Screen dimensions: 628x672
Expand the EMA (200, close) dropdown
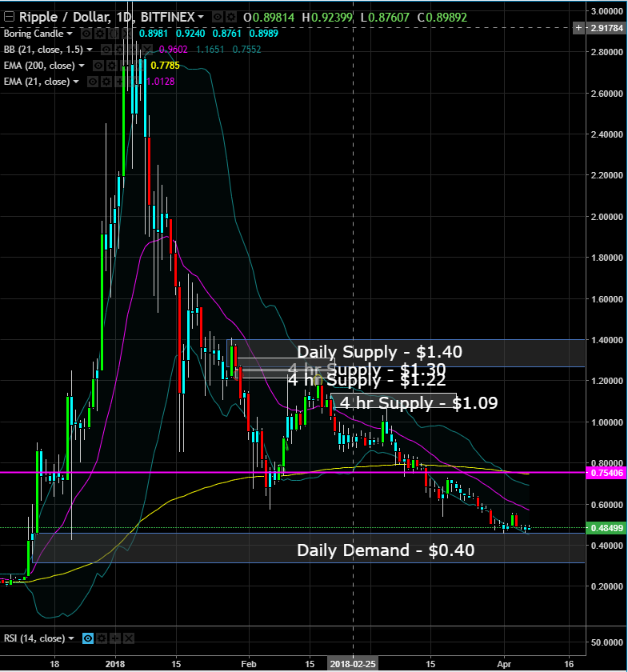coord(82,66)
